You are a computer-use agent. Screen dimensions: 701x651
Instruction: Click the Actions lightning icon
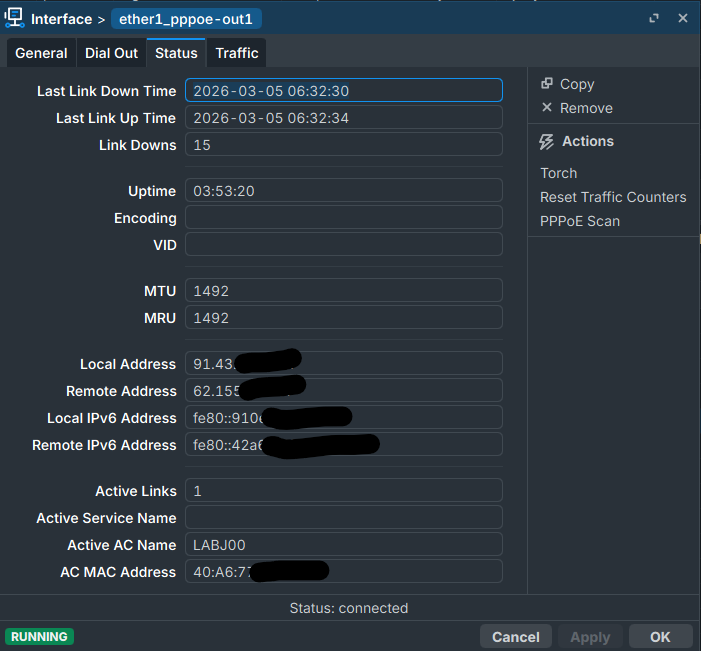(547, 142)
